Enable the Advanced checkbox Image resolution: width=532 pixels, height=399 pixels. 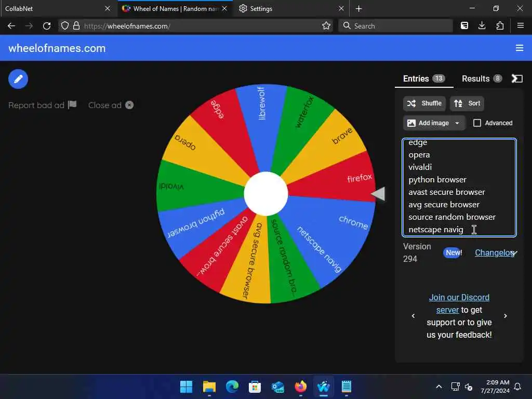tap(477, 123)
